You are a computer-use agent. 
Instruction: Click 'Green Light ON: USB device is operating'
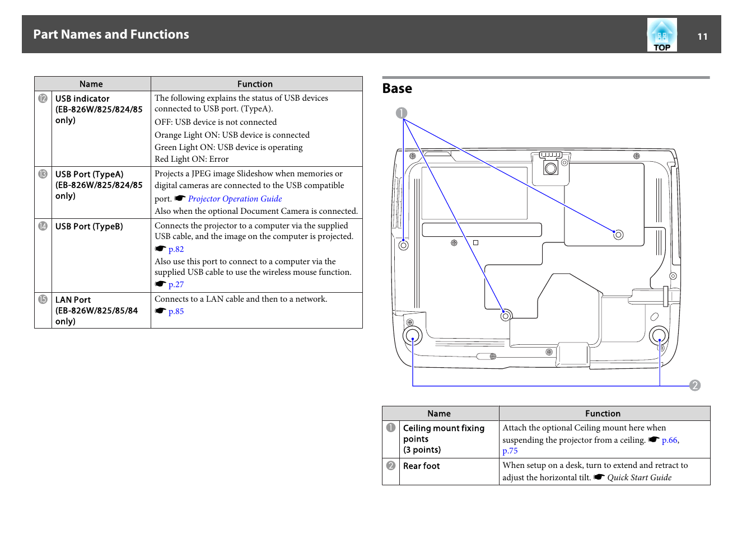coord(228,147)
